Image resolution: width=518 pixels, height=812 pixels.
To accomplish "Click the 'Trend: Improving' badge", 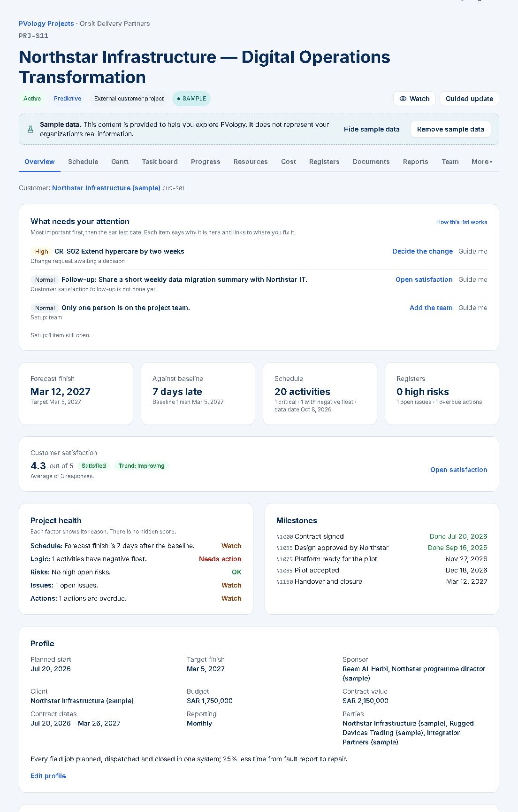I will click(x=141, y=466).
